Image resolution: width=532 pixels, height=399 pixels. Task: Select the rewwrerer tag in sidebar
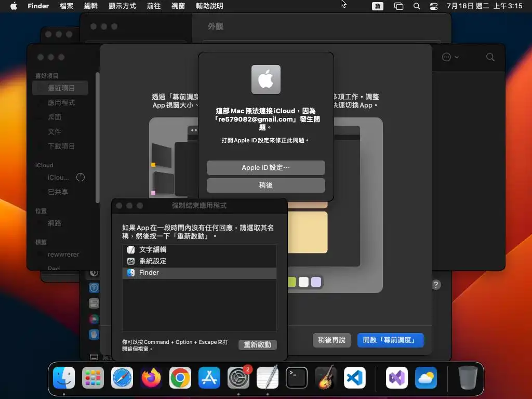pos(60,255)
